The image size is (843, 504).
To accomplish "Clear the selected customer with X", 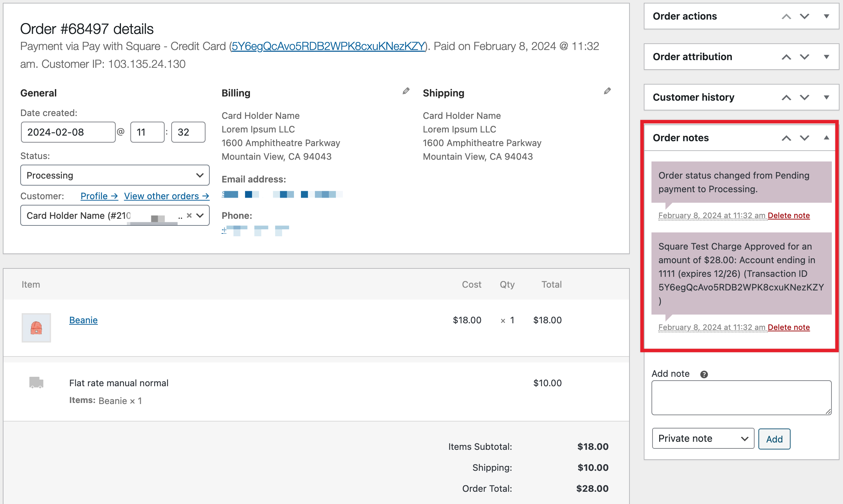I will pyautogui.click(x=189, y=216).
